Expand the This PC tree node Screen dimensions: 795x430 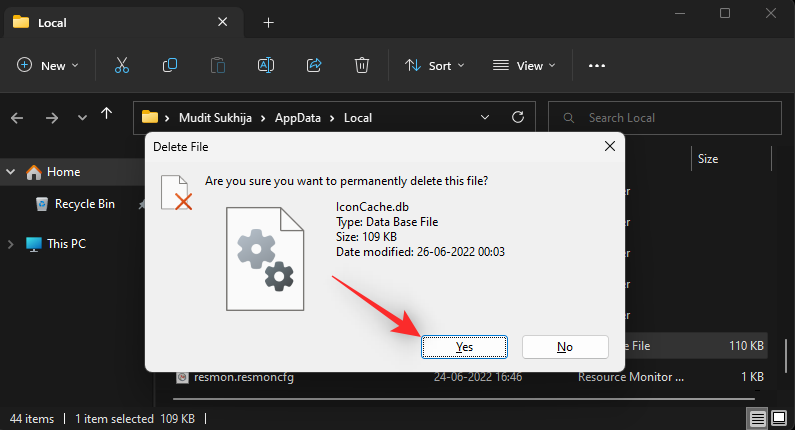[11, 244]
